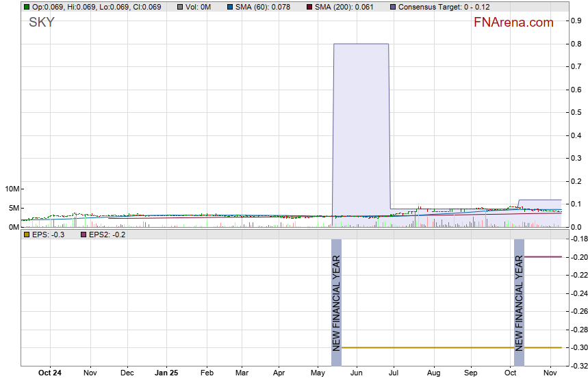Click the May NEW FINANCIAL YEAR marker

click(x=336, y=295)
